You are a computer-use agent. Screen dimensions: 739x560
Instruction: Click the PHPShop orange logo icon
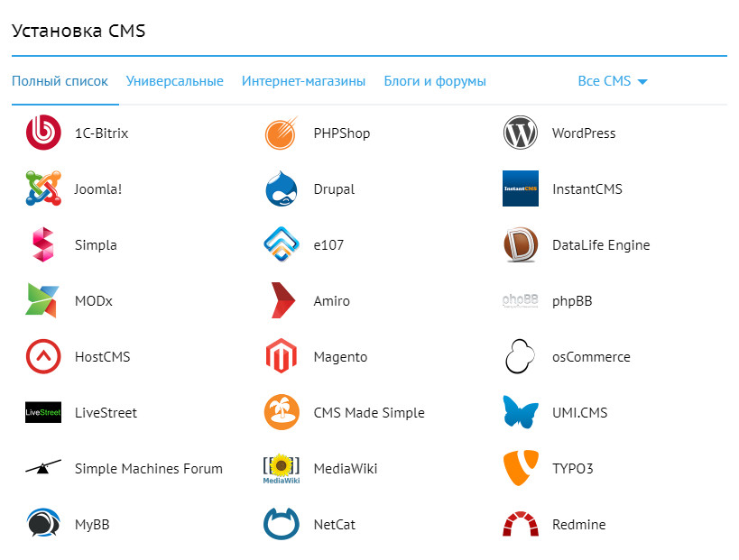pos(282,133)
